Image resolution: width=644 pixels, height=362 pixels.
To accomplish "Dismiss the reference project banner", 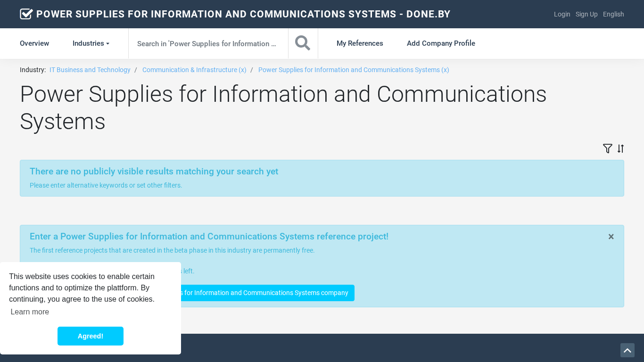I will [x=611, y=237].
